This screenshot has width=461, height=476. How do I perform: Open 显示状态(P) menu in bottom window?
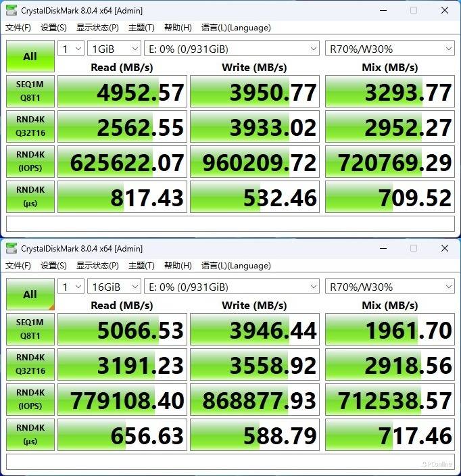(97, 266)
